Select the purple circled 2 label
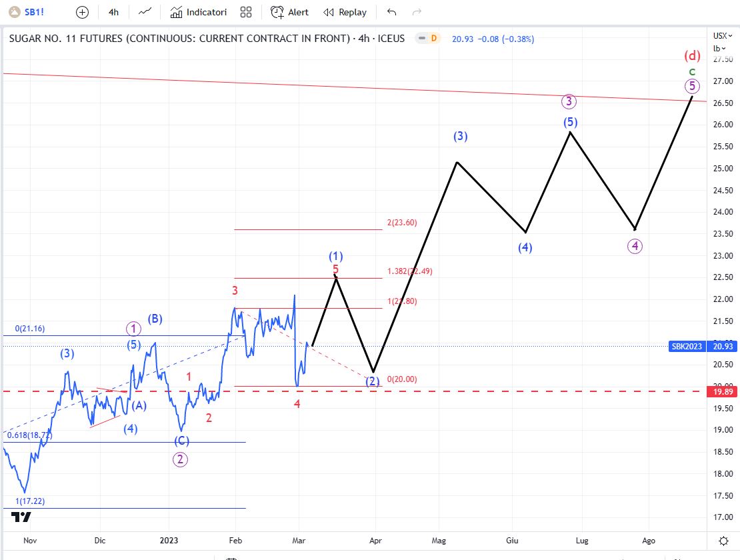The image size is (740, 560). click(180, 459)
